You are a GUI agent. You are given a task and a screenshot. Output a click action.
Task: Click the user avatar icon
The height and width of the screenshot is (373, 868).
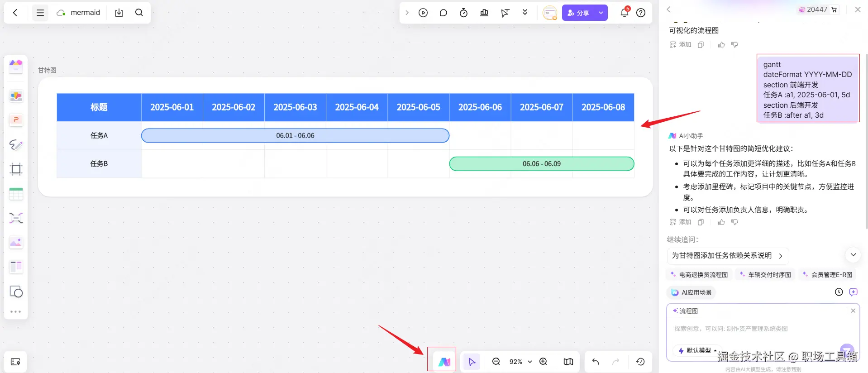(550, 13)
